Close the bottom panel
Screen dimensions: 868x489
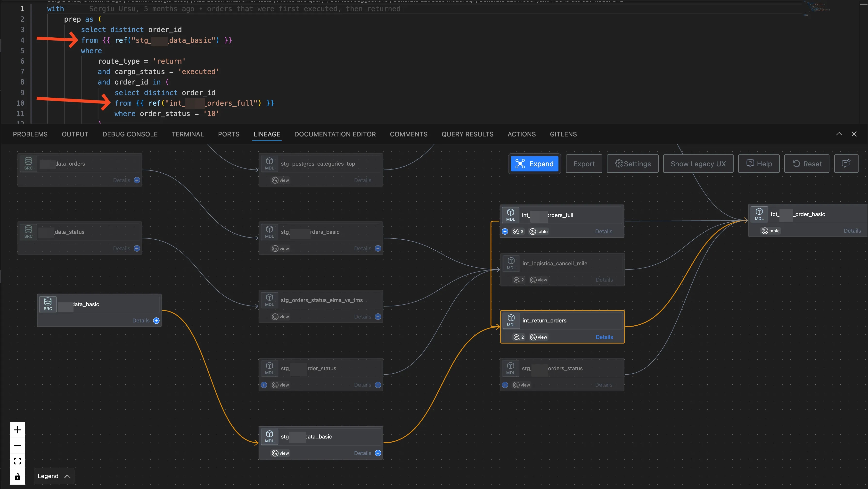point(854,134)
